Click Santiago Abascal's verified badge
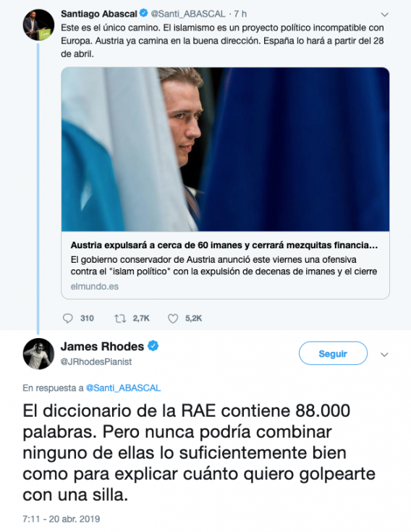 pyautogui.click(x=143, y=13)
